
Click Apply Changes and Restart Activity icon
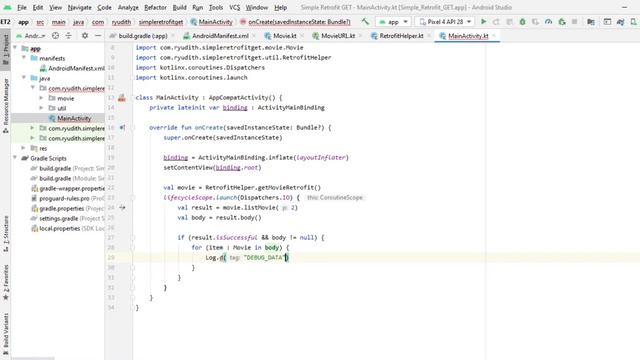point(496,22)
